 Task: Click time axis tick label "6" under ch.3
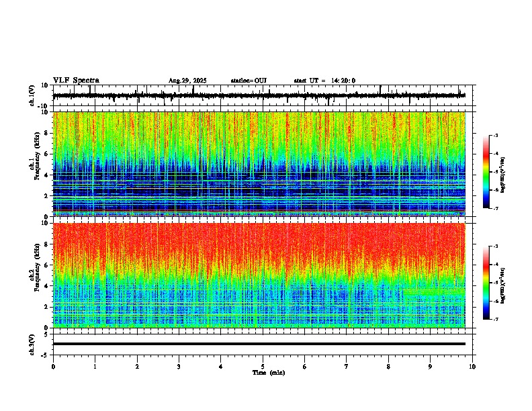point(305,367)
